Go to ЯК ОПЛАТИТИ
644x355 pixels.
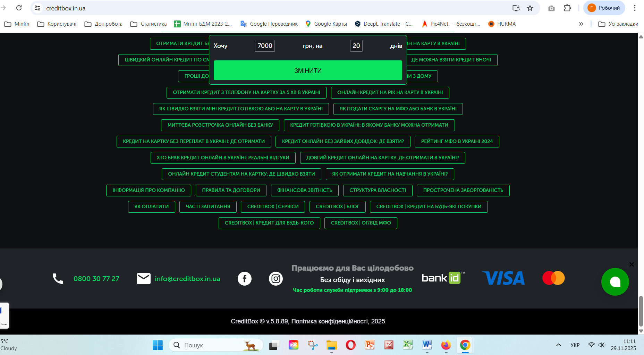pyautogui.click(x=152, y=207)
